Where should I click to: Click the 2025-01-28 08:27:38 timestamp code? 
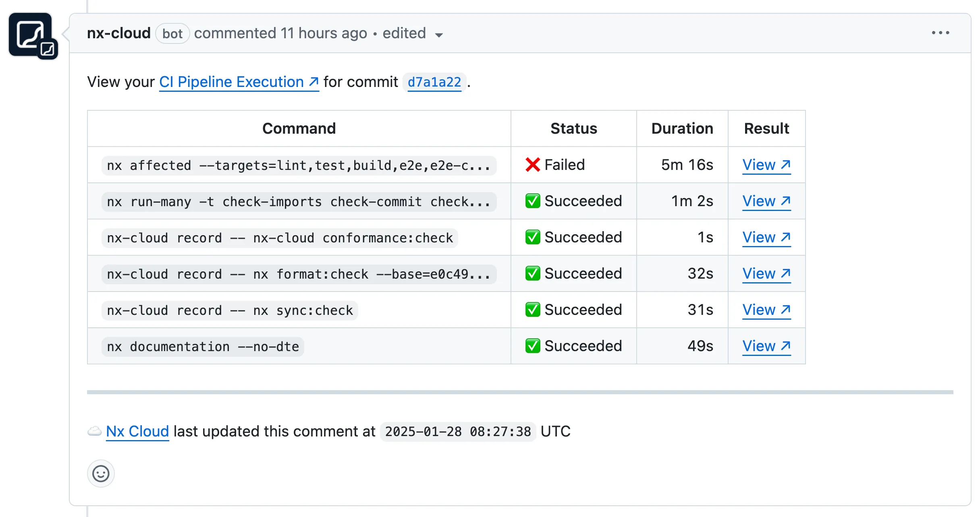(458, 432)
